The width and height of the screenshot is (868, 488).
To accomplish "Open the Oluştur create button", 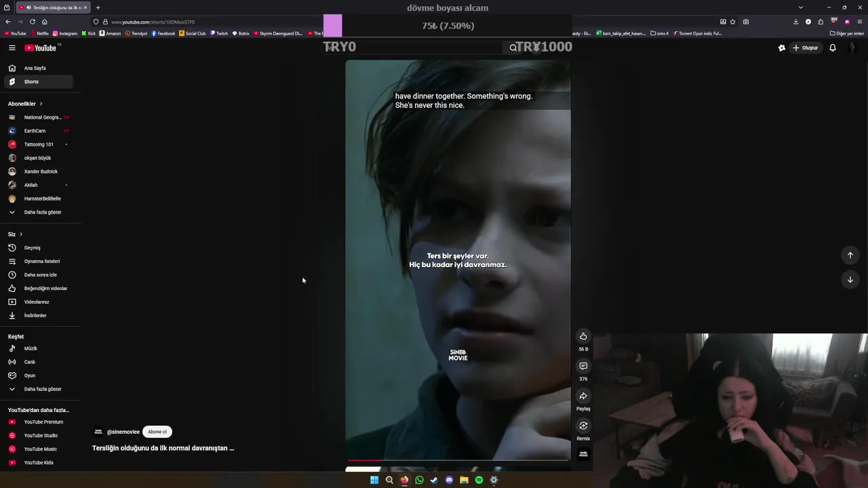I will click(x=805, y=47).
